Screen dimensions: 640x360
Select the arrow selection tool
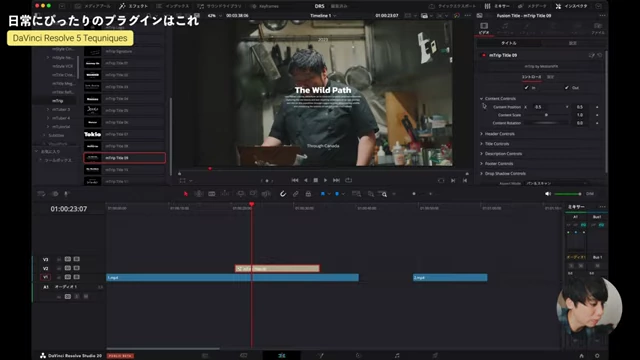coord(186,194)
